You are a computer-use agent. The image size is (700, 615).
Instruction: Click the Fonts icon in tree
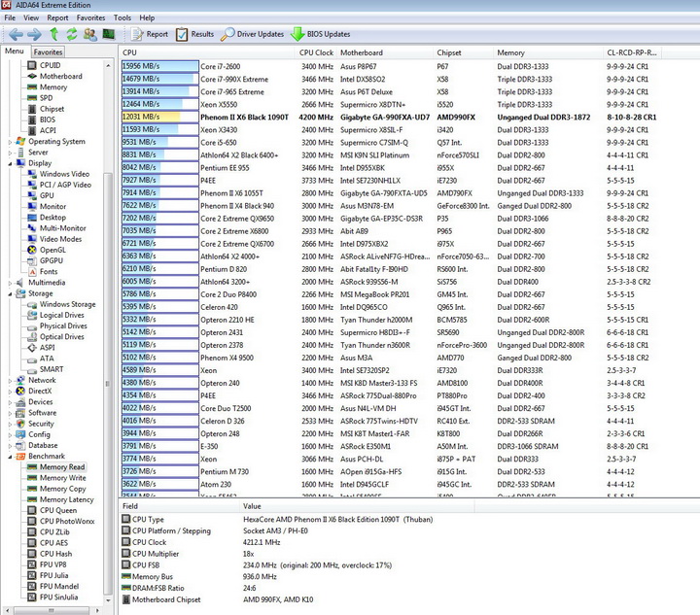32,272
